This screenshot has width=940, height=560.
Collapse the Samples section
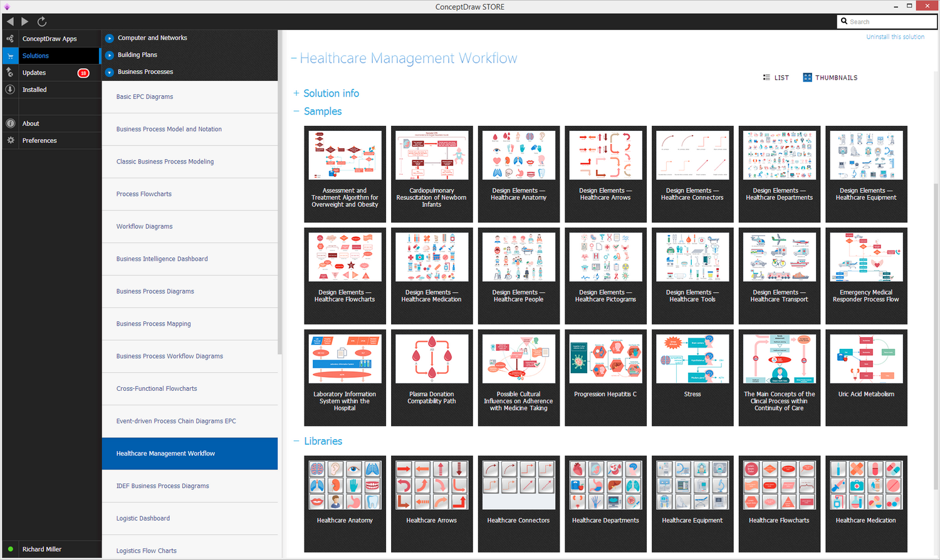click(x=296, y=111)
